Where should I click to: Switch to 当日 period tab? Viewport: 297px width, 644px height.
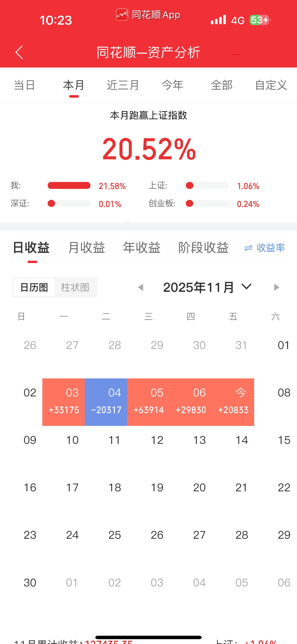[24, 85]
